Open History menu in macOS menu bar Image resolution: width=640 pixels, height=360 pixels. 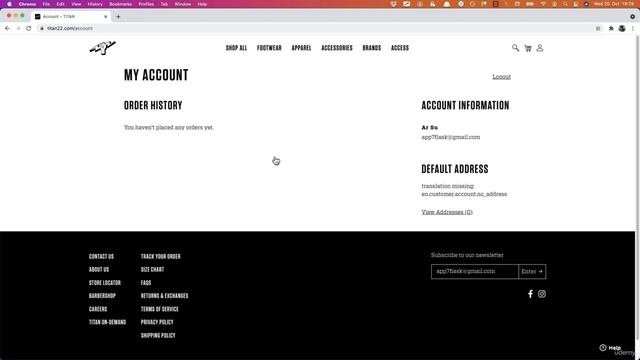tap(95, 4)
